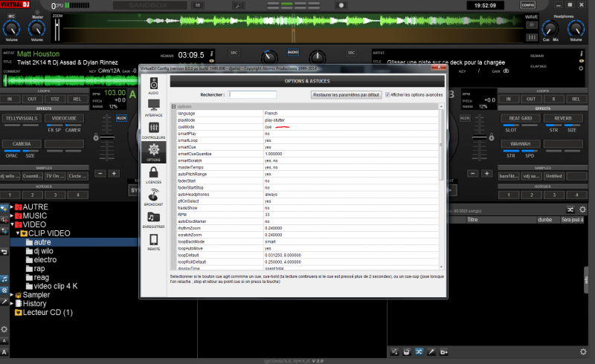This screenshot has width=595, height=364.
Task: Open the Controleurs settings section
Action: [x=154, y=130]
